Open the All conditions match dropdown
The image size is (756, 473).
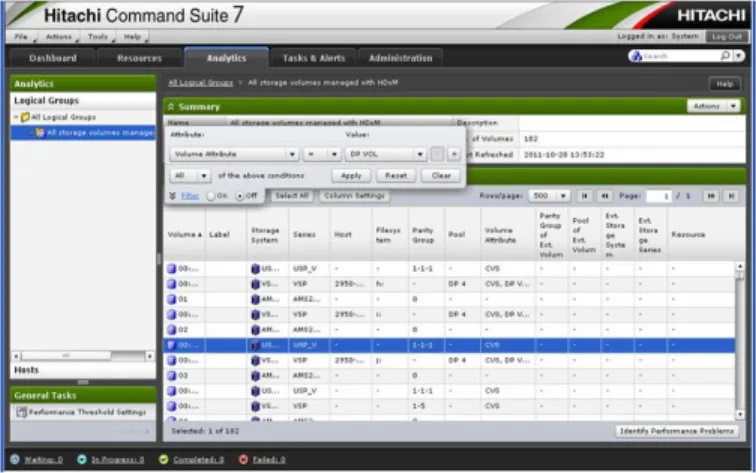pos(190,176)
